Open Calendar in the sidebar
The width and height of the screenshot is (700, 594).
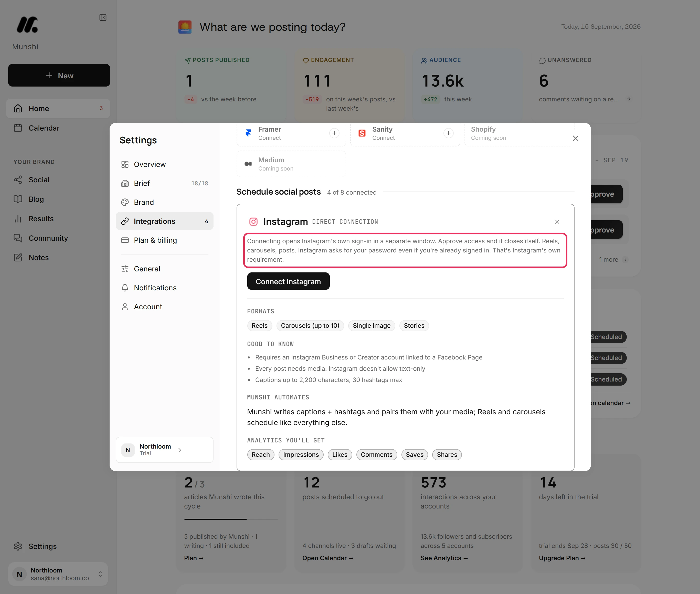click(58, 128)
